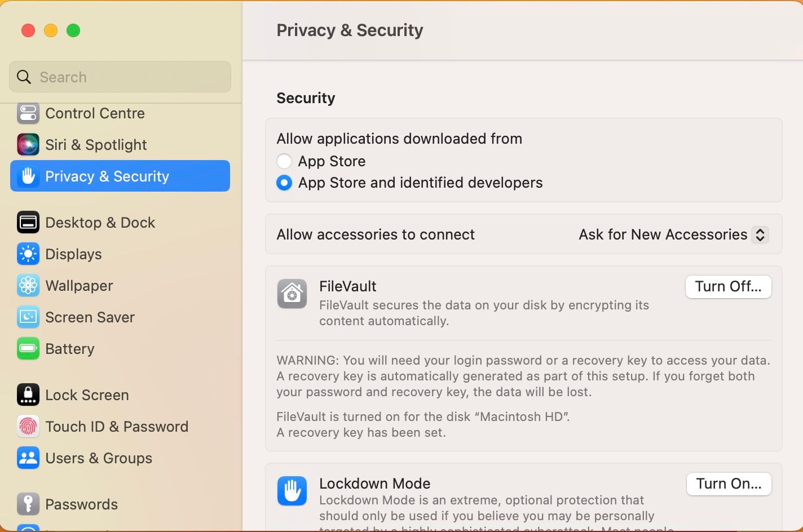The height and width of the screenshot is (532, 803).
Task: Click the Touch ID fingerprint icon
Action: pos(28,427)
